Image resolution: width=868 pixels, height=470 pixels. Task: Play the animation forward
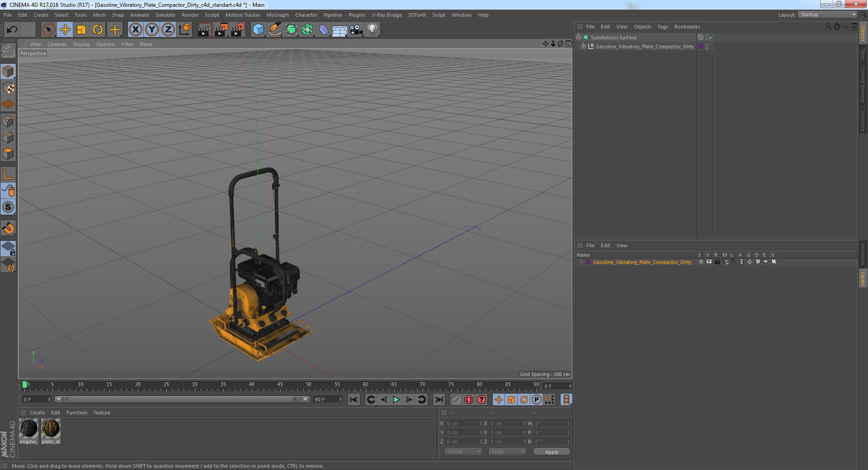(396, 399)
